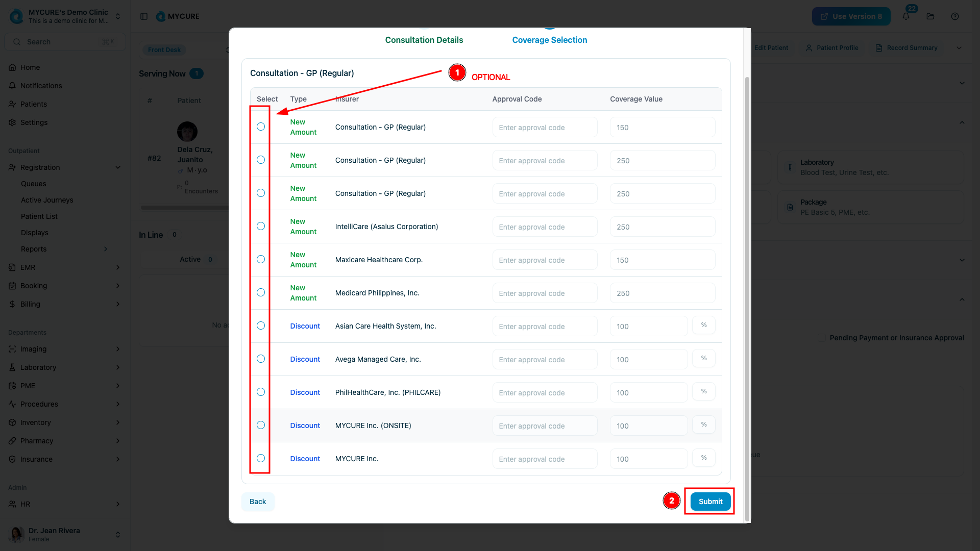Screen dimensions: 980x551
Task: Toggle the sidebar panel icon
Action: click(144, 16)
